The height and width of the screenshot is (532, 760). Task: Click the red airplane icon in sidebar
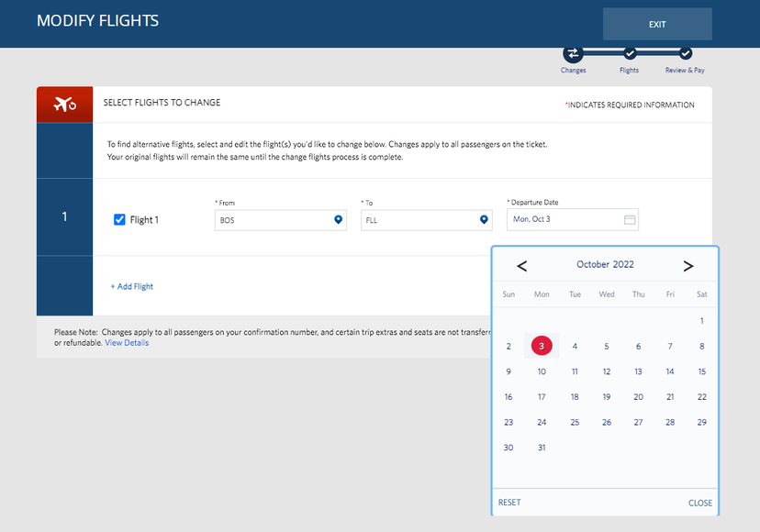tap(64, 104)
